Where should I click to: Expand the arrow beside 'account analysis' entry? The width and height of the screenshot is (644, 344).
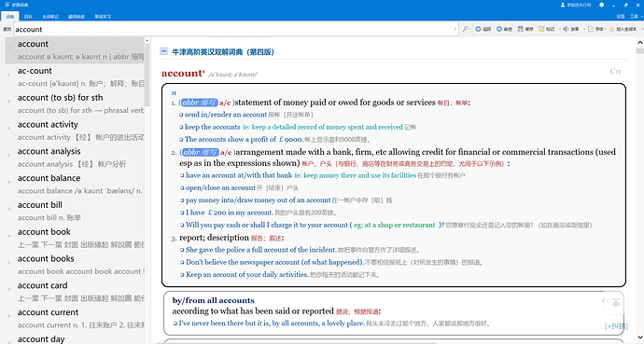click(9, 155)
